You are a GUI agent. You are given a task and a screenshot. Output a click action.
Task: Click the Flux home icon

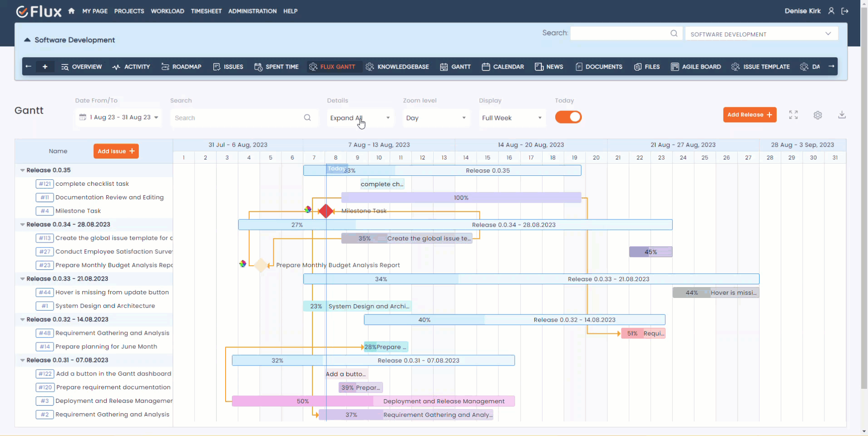(71, 11)
